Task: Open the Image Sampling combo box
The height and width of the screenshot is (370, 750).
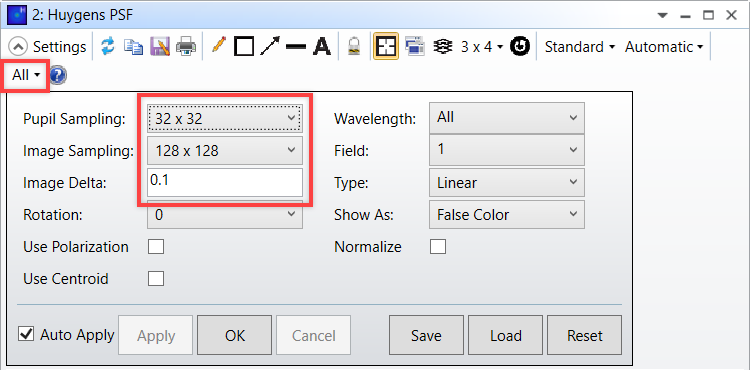Action: [x=224, y=151]
